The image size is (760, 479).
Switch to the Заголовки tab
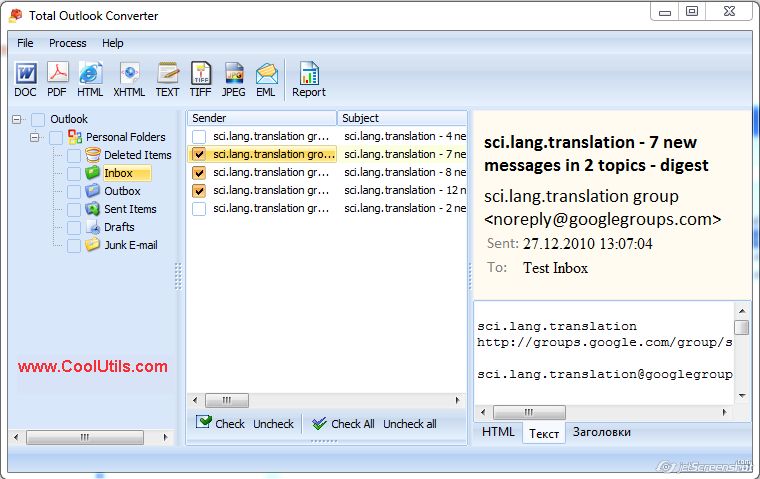point(602,431)
